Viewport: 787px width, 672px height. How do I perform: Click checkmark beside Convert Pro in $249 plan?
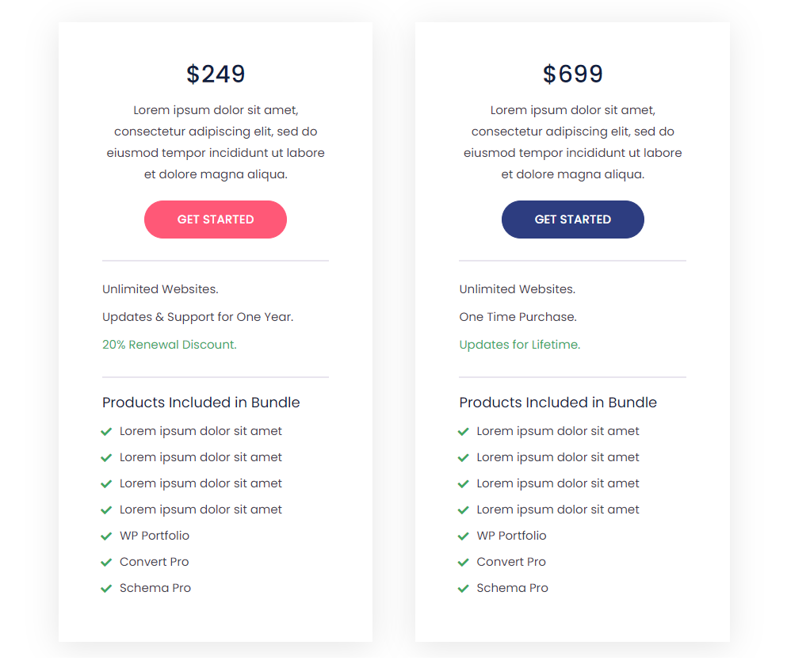pyautogui.click(x=106, y=562)
